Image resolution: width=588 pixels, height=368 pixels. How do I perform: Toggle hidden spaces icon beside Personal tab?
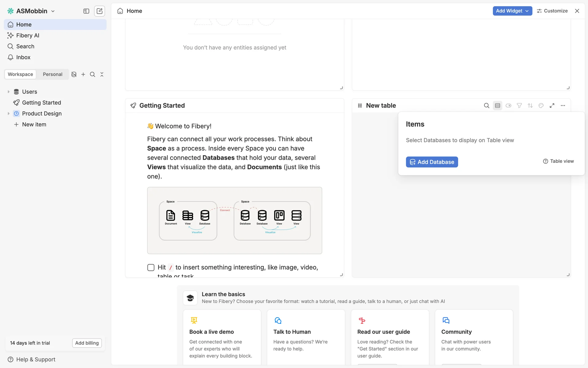point(74,74)
